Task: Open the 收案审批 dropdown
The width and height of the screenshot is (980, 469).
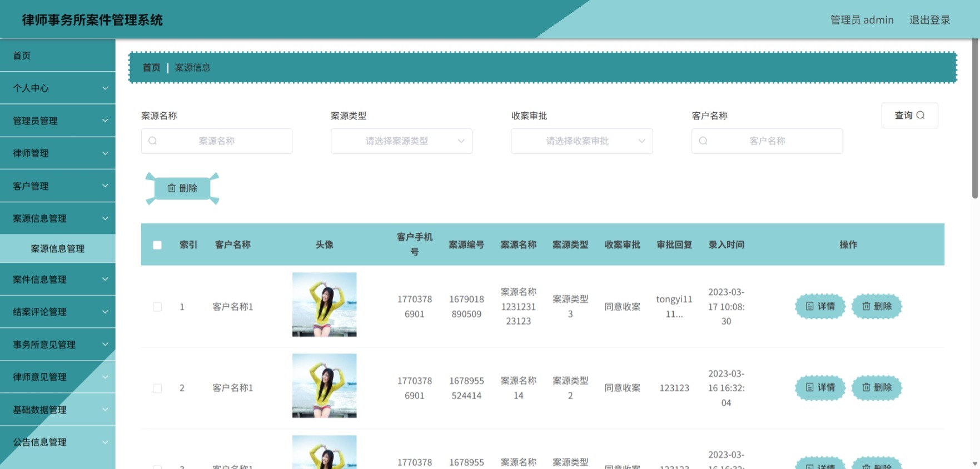Action: [x=581, y=141]
